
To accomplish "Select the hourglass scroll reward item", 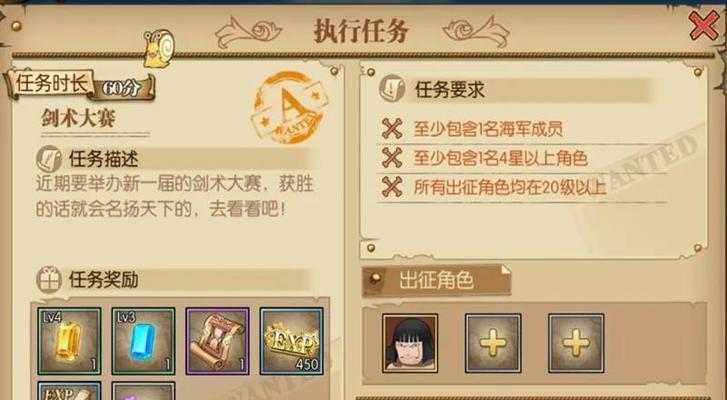I will pyautogui.click(x=217, y=341).
